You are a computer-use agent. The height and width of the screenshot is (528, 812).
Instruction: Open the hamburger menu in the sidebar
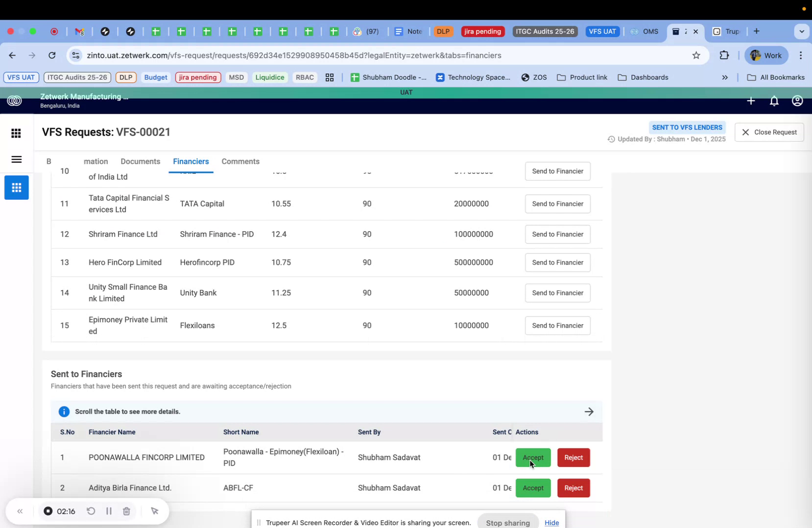click(16, 159)
